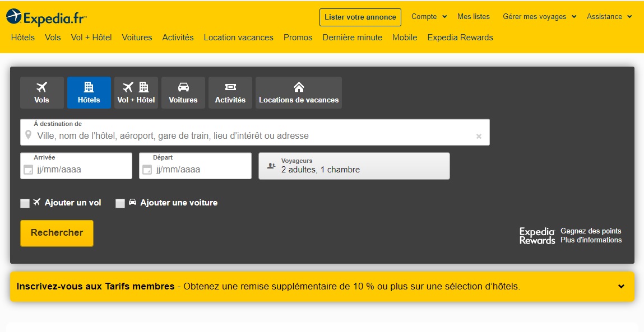Select the Vols search tab
Screen dimensions: 644x332
coord(42,93)
